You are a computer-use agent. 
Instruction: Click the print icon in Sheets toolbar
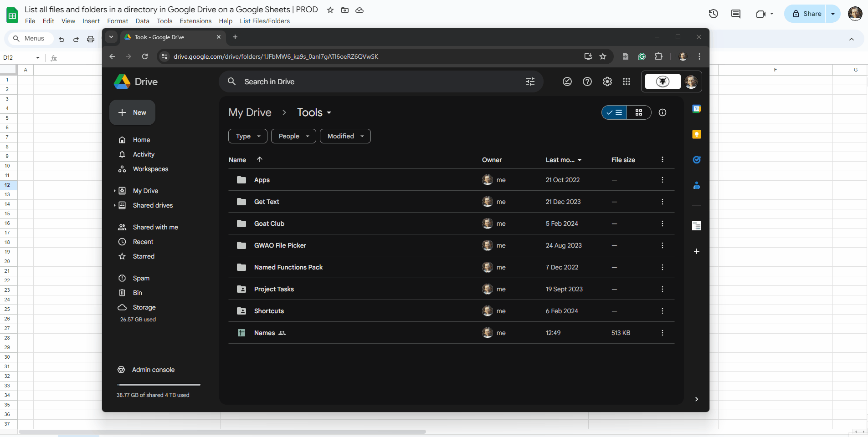coord(91,39)
